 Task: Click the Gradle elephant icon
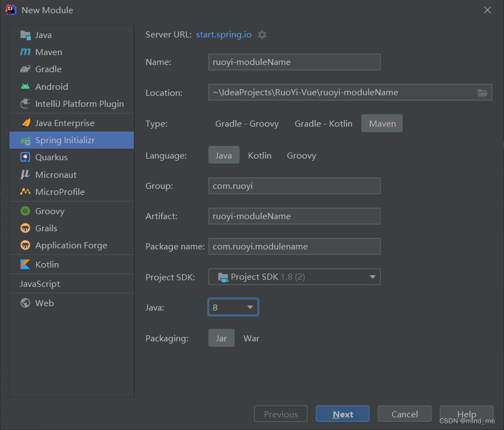click(x=25, y=69)
